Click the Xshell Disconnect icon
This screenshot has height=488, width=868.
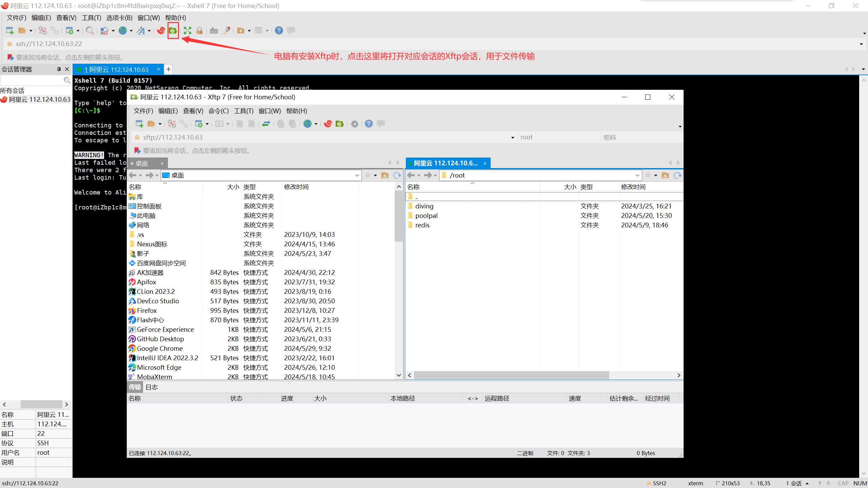point(42,31)
